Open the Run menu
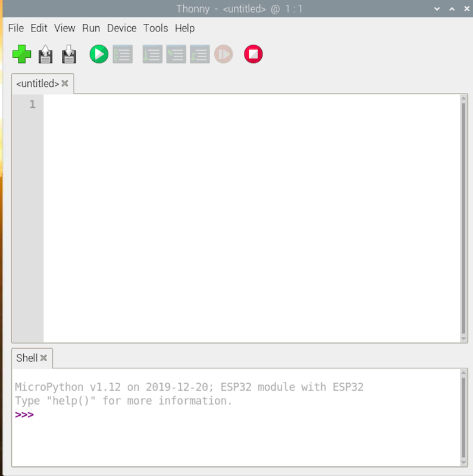 91,28
